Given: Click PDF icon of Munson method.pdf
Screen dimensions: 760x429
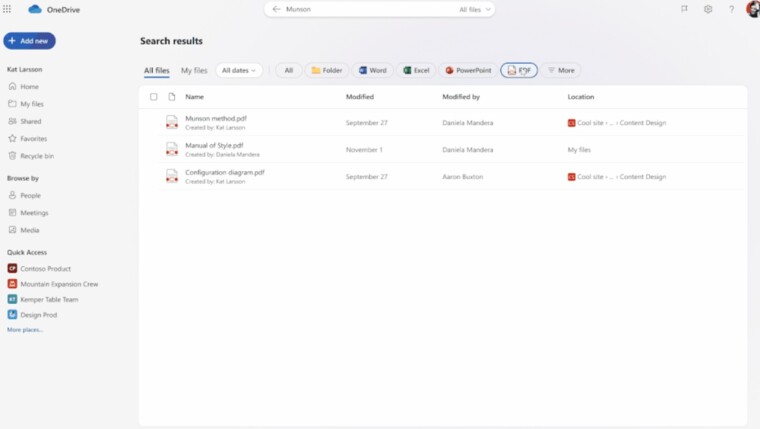Looking at the screenshot, I should [x=172, y=122].
